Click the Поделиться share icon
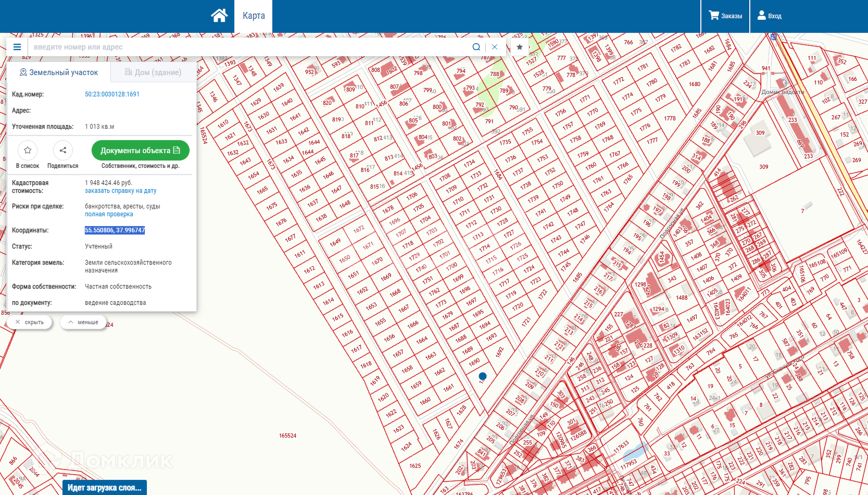 [63, 151]
